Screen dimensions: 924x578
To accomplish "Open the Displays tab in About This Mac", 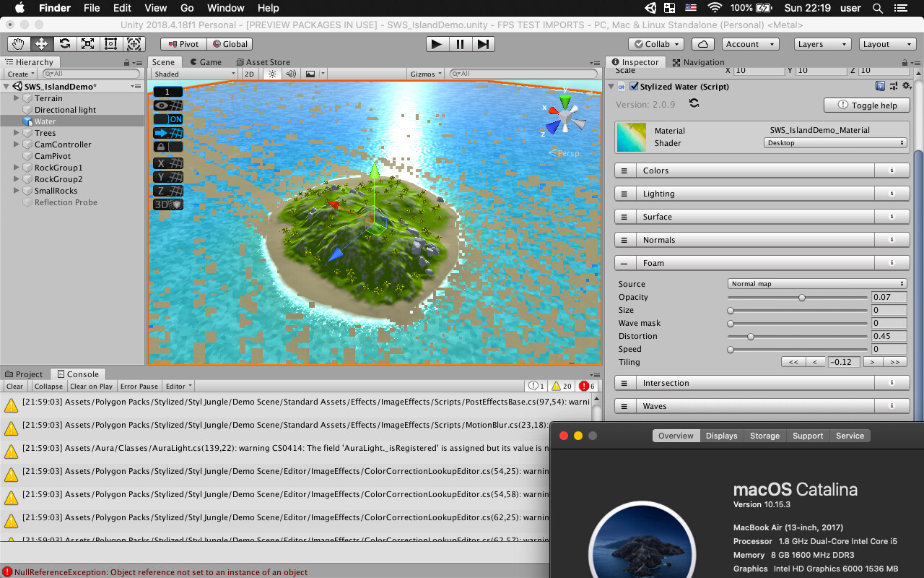I will 721,436.
